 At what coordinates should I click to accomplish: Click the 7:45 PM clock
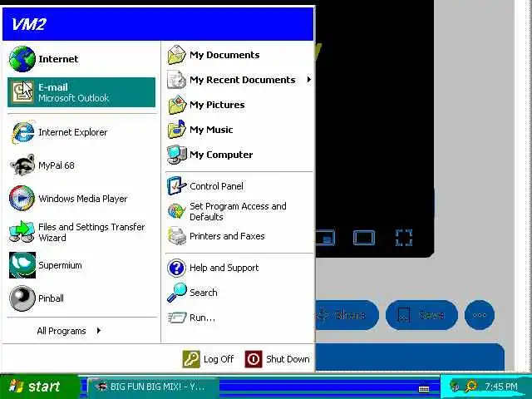[500, 387]
